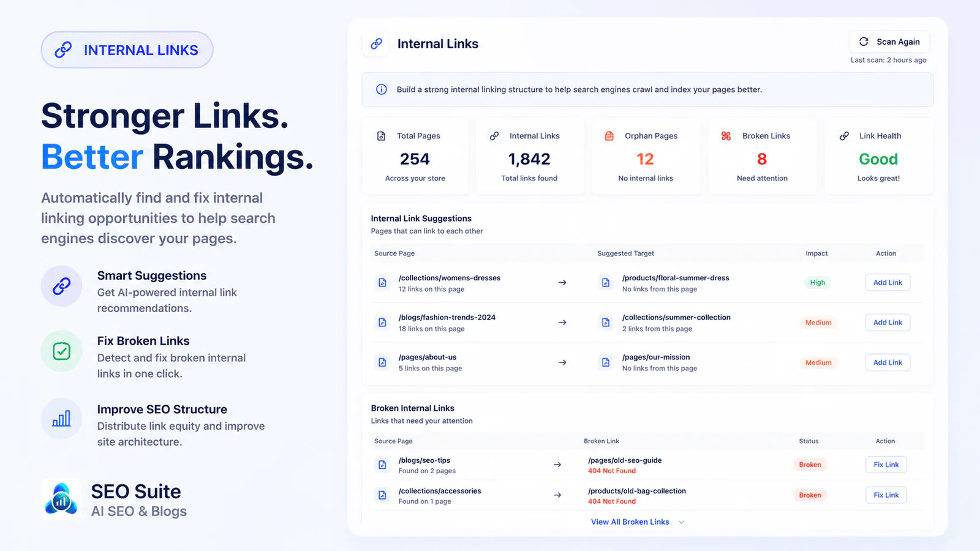
Task: Add Link for /blogs/fashion-trends-2024
Action: click(x=888, y=323)
